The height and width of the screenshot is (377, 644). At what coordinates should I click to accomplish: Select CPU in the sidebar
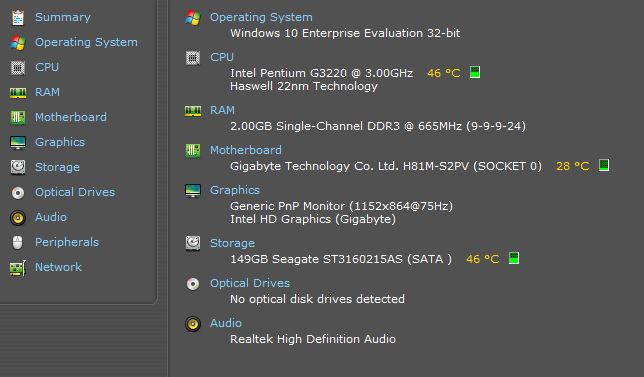coord(47,67)
